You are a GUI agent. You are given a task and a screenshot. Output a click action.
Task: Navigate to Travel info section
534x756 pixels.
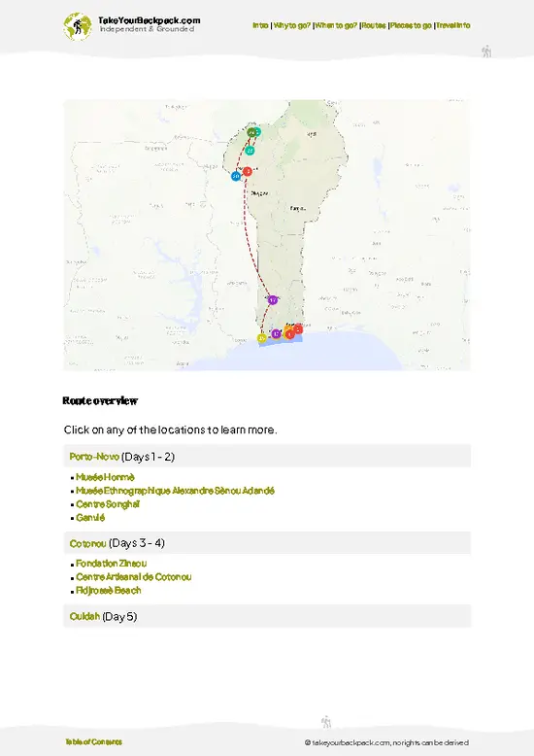453,25
